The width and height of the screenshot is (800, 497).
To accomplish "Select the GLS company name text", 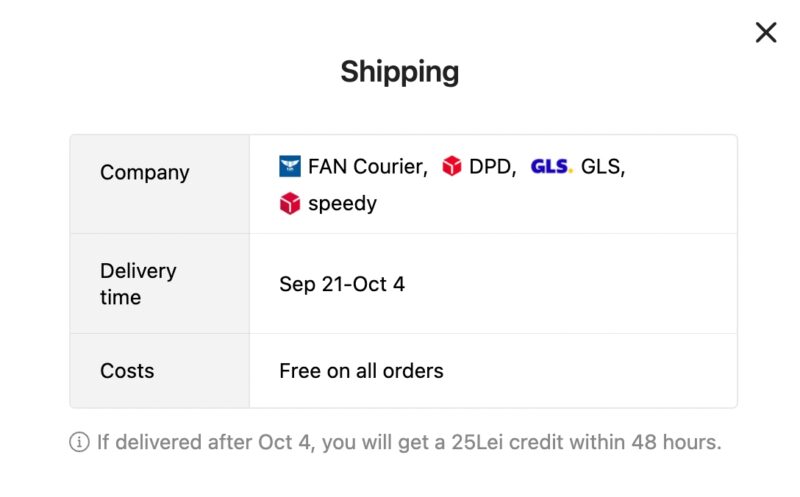I will click(602, 167).
